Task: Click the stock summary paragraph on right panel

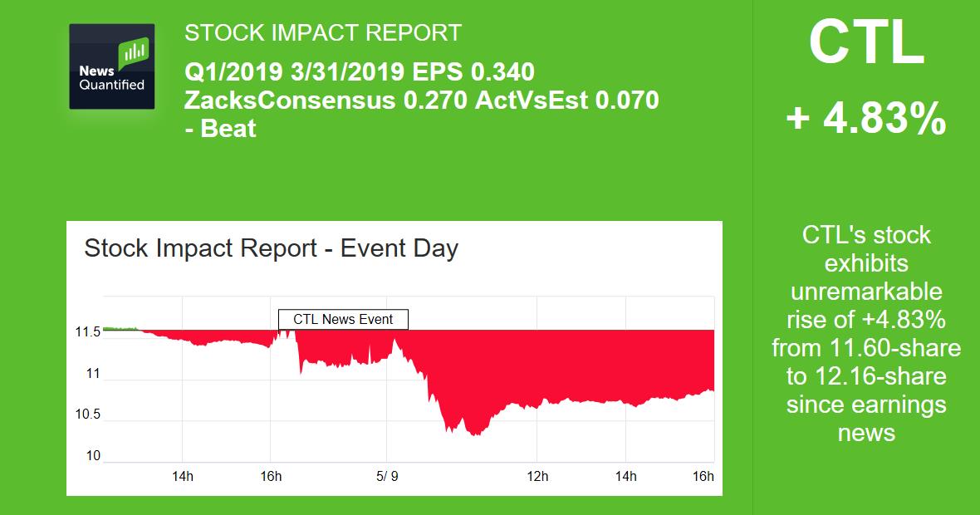Action: pos(866,333)
